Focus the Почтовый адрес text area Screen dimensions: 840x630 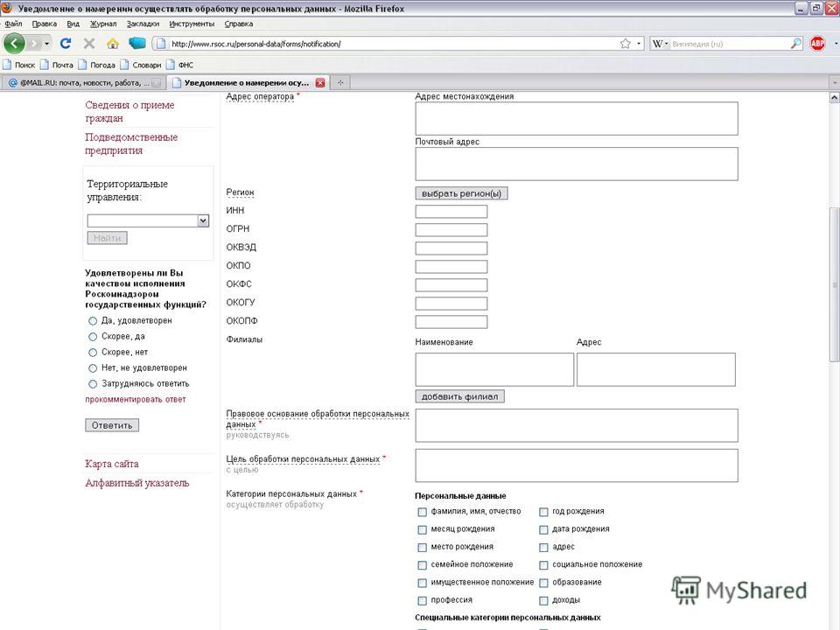(x=577, y=164)
